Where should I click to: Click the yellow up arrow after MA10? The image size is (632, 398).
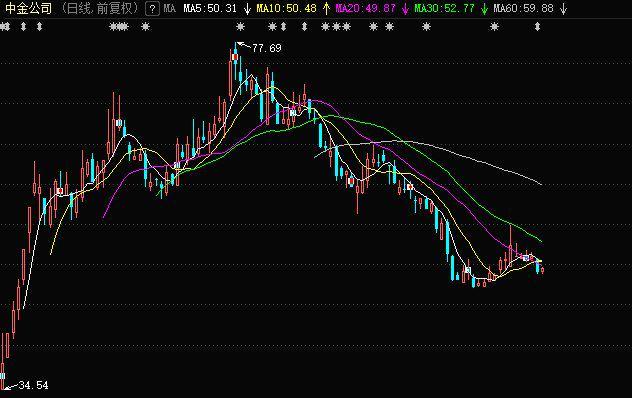pyautogui.click(x=326, y=8)
